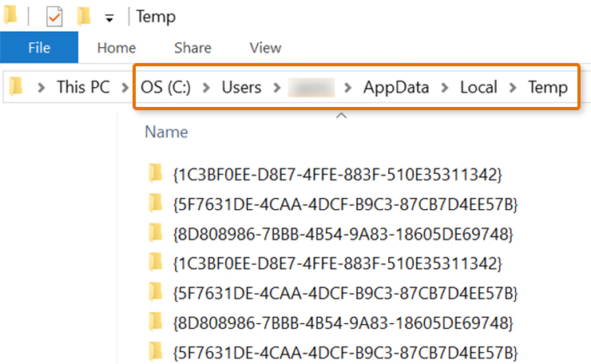
Task: Switch to the Share ribbon tab
Action: pos(192,48)
